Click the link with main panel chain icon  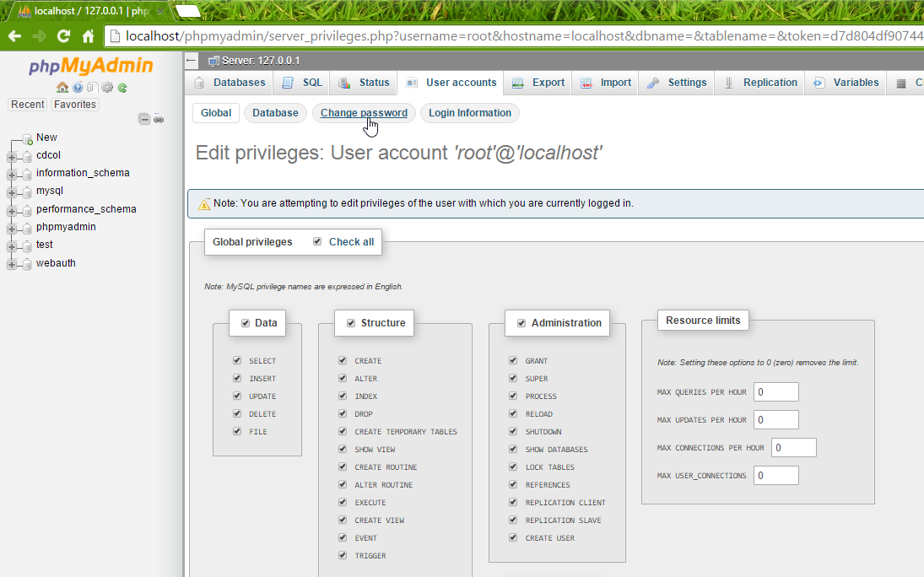pos(159,119)
